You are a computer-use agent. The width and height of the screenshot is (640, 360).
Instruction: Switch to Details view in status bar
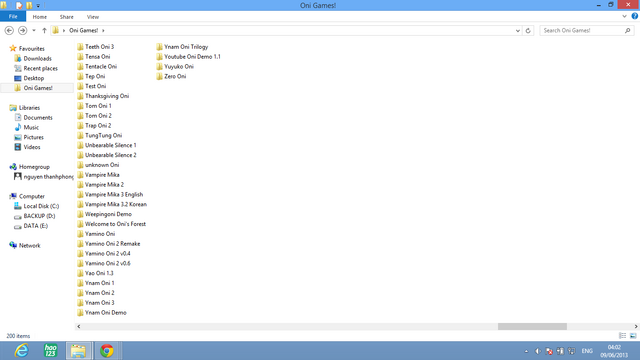622,336
